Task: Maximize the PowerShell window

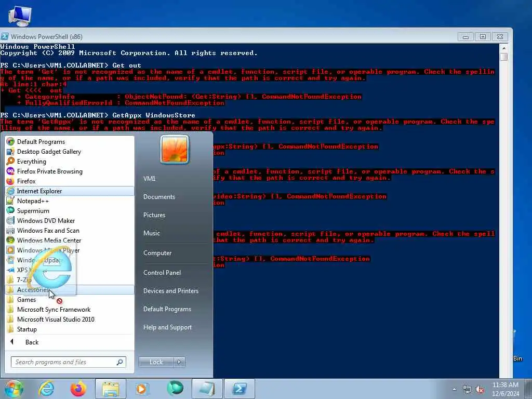Action: (x=483, y=37)
